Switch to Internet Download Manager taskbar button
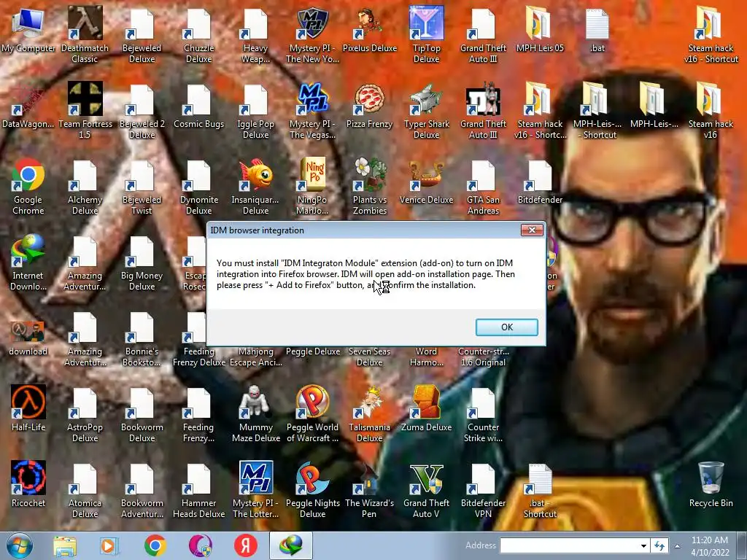This screenshot has width=747, height=560. pos(291,546)
